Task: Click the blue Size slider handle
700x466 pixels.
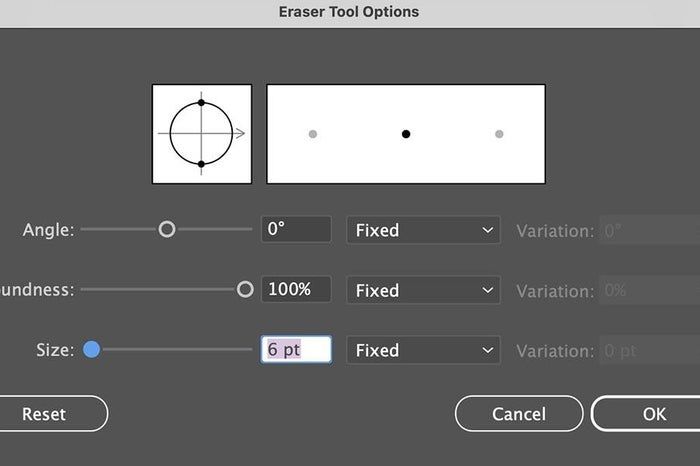Action: [91, 350]
